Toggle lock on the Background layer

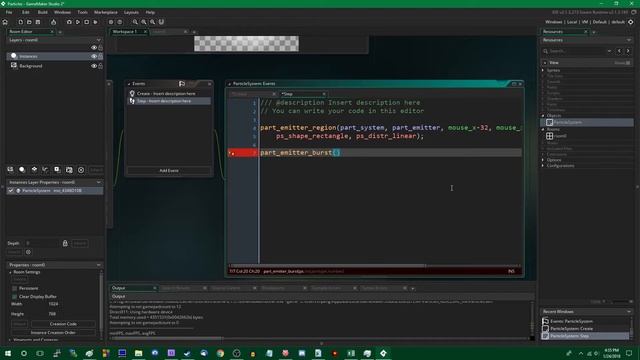[100, 66]
